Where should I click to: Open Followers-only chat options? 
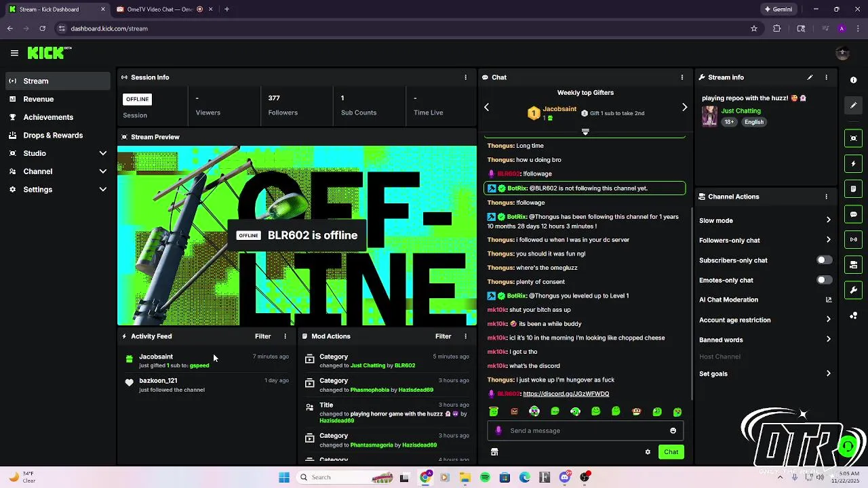point(765,240)
